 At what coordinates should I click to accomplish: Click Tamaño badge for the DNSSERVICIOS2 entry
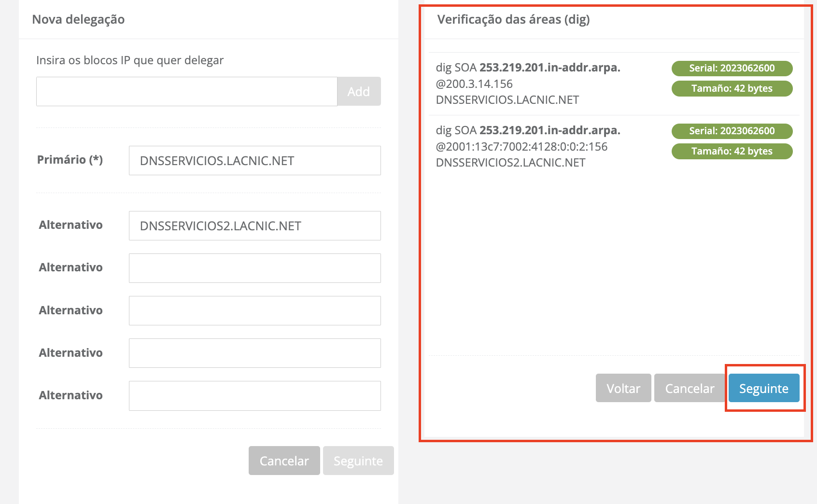coord(732,151)
